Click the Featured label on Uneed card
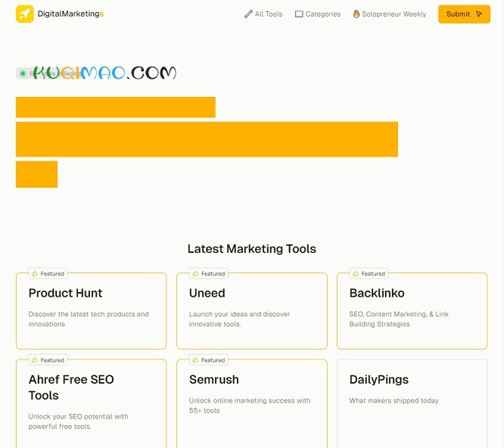504x448 pixels. click(x=213, y=274)
